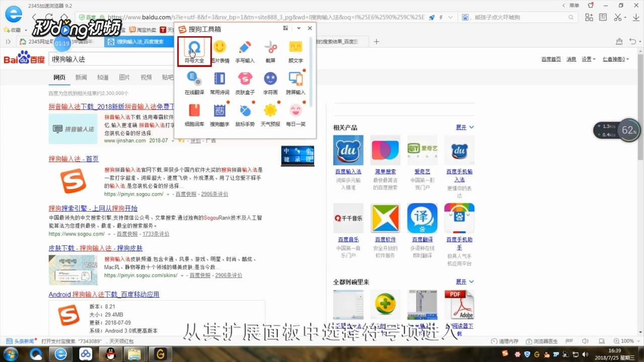This screenshot has height=362, width=644.
Task: Expand 设置 dropdown on Baidu
Action: [x=589, y=59]
